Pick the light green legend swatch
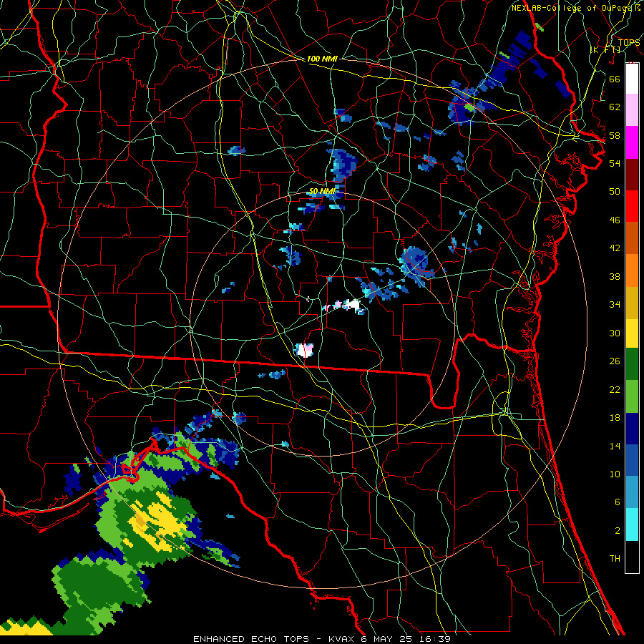The image size is (644, 644). (x=632, y=396)
